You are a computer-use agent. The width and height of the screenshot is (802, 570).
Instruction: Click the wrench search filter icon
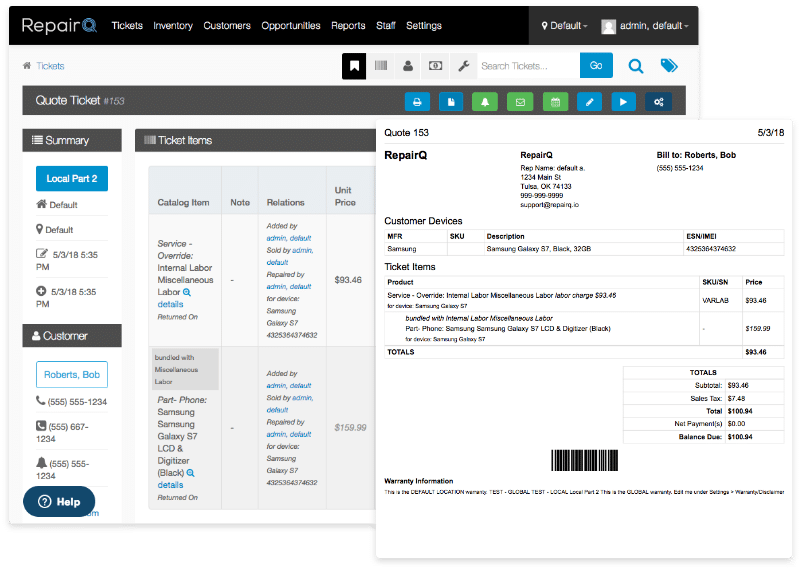463,66
